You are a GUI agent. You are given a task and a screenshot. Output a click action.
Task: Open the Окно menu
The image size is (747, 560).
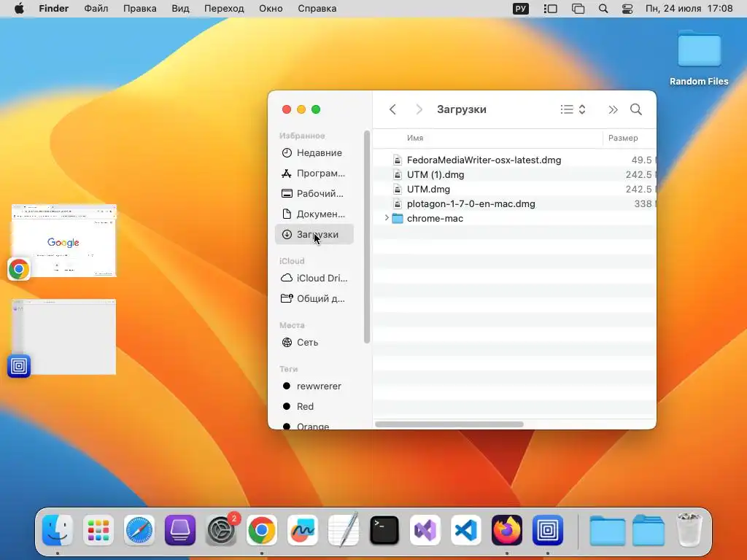(x=271, y=9)
